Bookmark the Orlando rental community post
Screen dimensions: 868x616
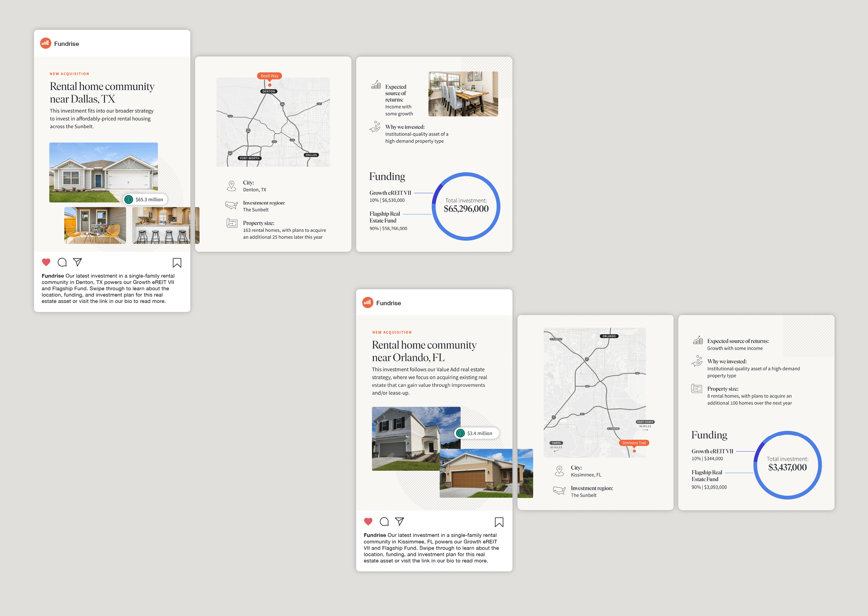(499, 522)
